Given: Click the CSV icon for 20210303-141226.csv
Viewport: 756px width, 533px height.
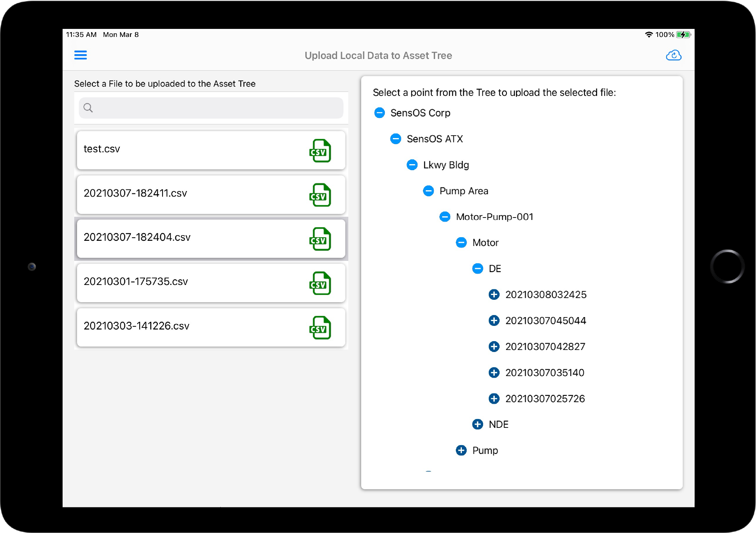Looking at the screenshot, I should [320, 328].
